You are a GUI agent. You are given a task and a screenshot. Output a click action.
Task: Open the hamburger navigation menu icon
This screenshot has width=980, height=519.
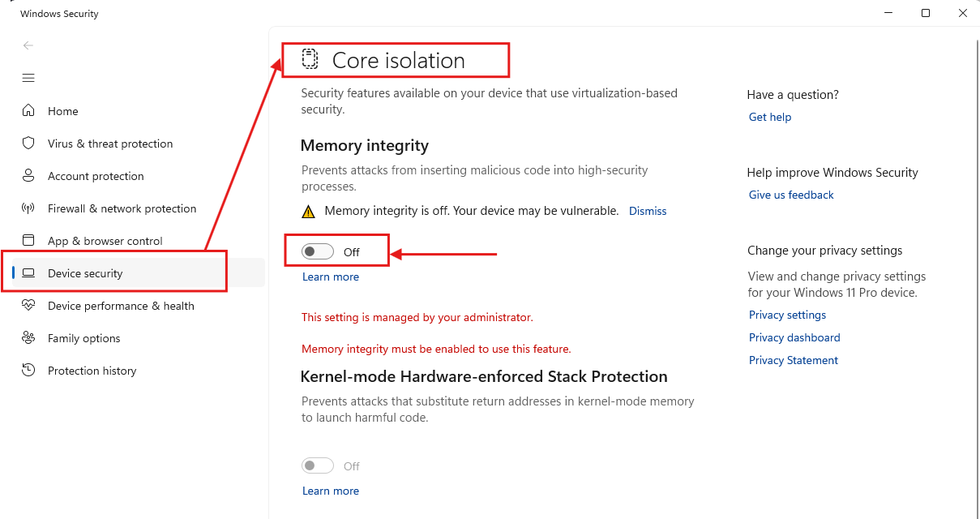[28, 78]
